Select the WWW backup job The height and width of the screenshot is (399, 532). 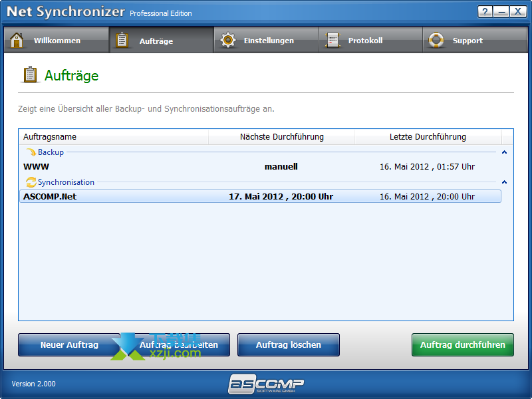(260, 167)
